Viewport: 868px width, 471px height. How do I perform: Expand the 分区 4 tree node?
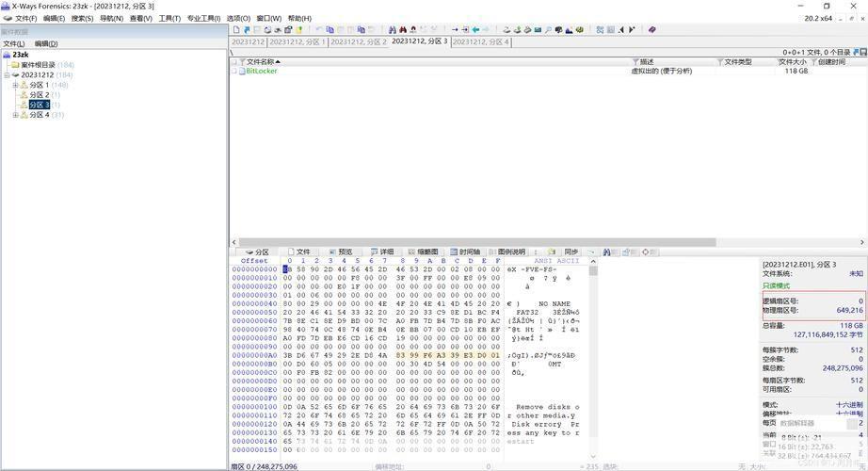pyautogui.click(x=15, y=115)
